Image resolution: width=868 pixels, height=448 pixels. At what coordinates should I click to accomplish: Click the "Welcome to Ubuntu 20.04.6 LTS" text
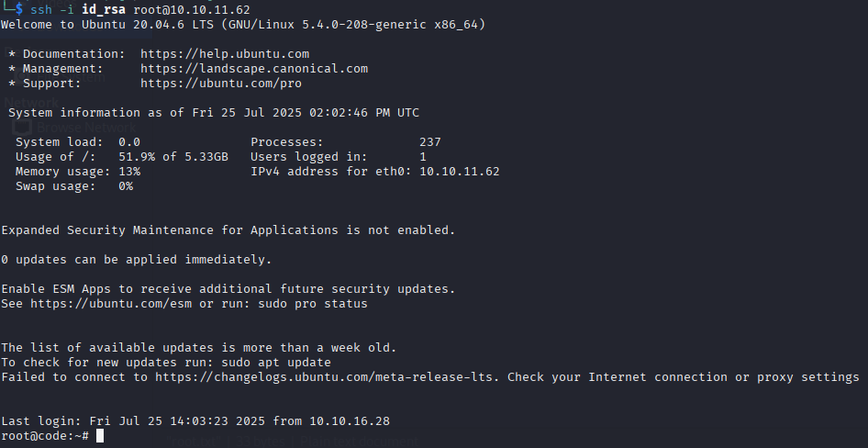tap(107, 25)
